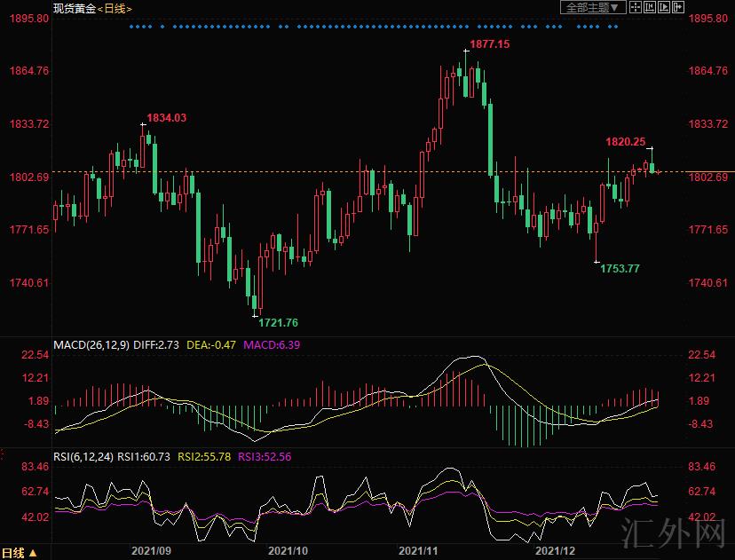Click the 1834.03 peak price label

pyautogui.click(x=167, y=117)
